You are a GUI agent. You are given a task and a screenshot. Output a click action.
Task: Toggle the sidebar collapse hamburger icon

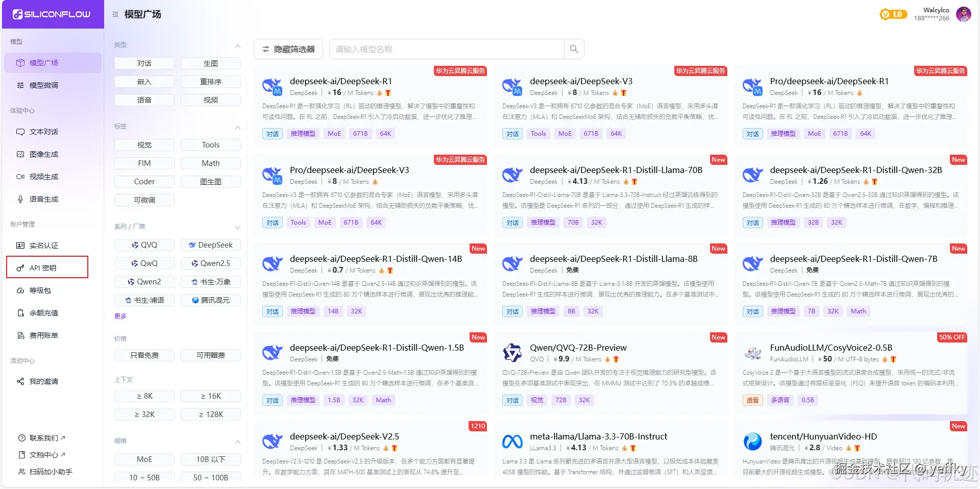[x=115, y=14]
